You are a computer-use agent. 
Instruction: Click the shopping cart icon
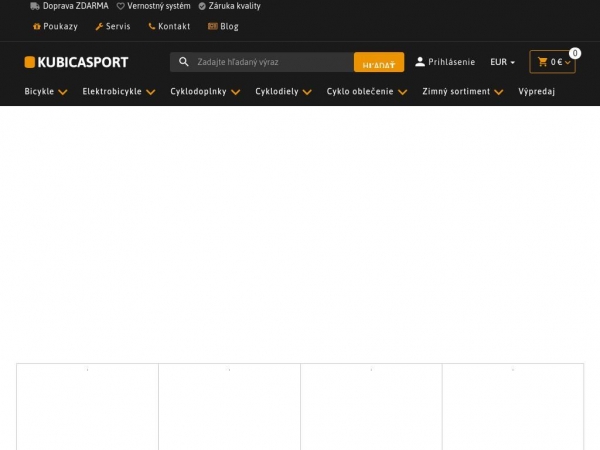click(x=543, y=62)
